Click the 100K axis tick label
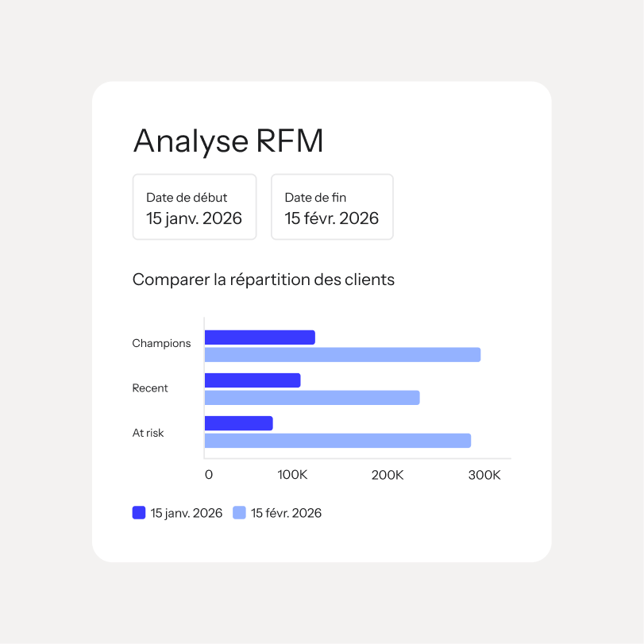The width and height of the screenshot is (644, 644). tap(292, 475)
